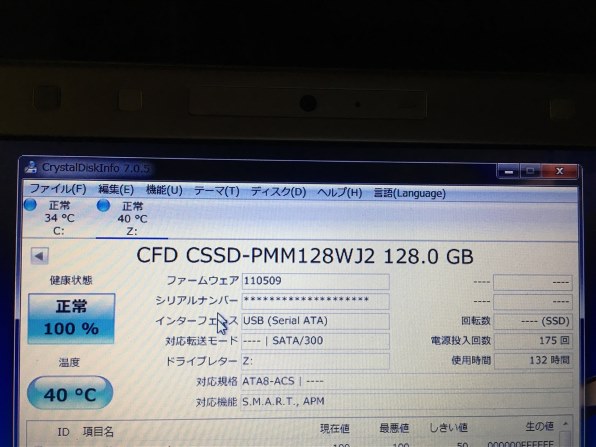Close the CrystalDiskInfo window

coord(560,171)
